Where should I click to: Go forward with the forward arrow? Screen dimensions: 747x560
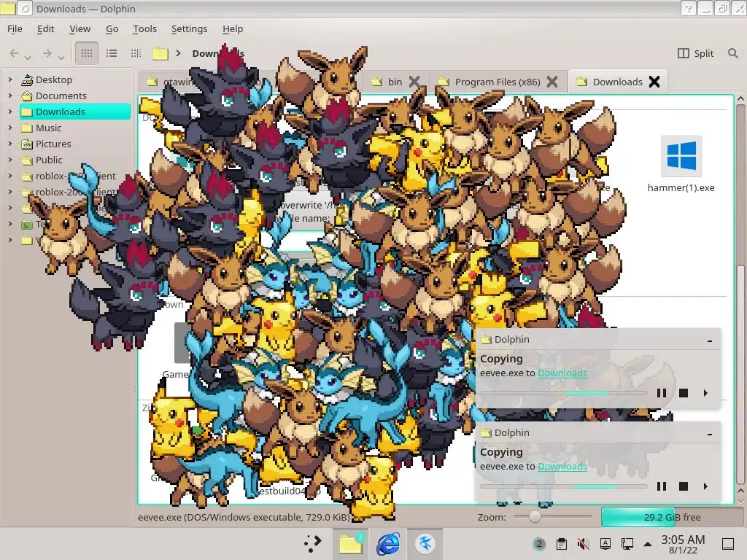[x=47, y=53]
